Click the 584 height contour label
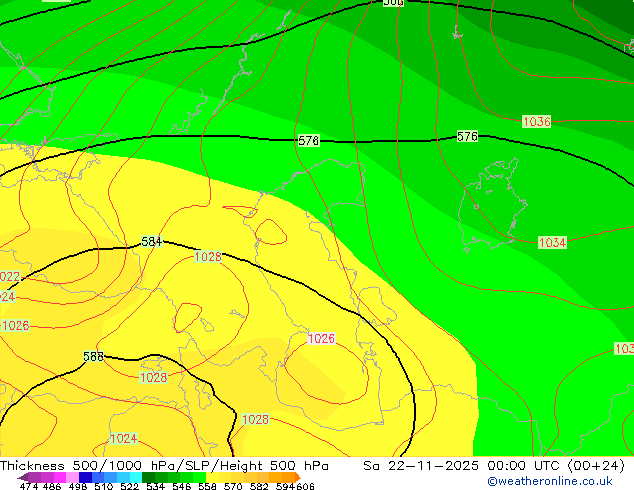 152,241
